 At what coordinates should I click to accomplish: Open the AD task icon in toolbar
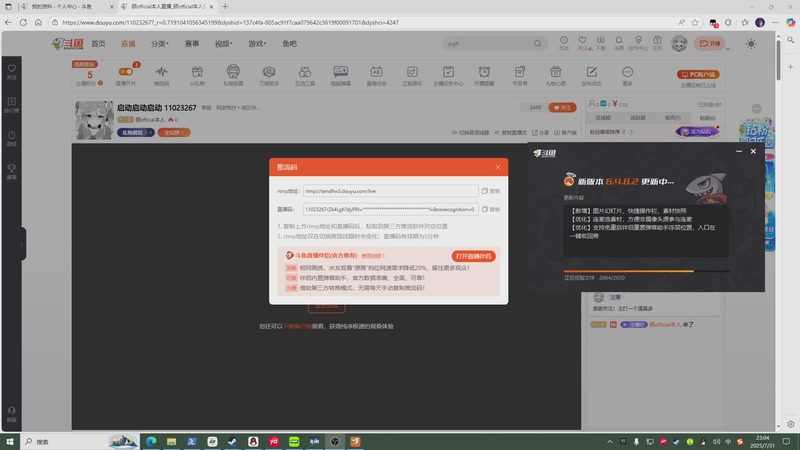pyautogui.click(x=376, y=75)
